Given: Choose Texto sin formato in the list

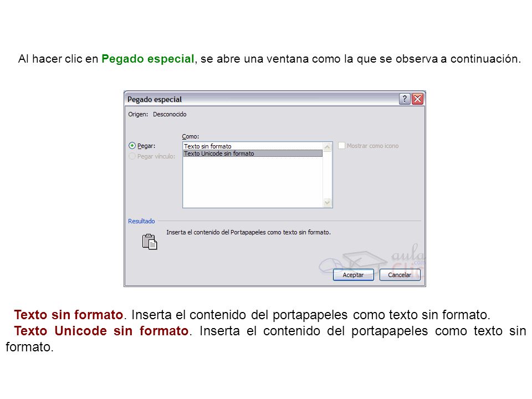Looking at the screenshot, I should point(253,146).
